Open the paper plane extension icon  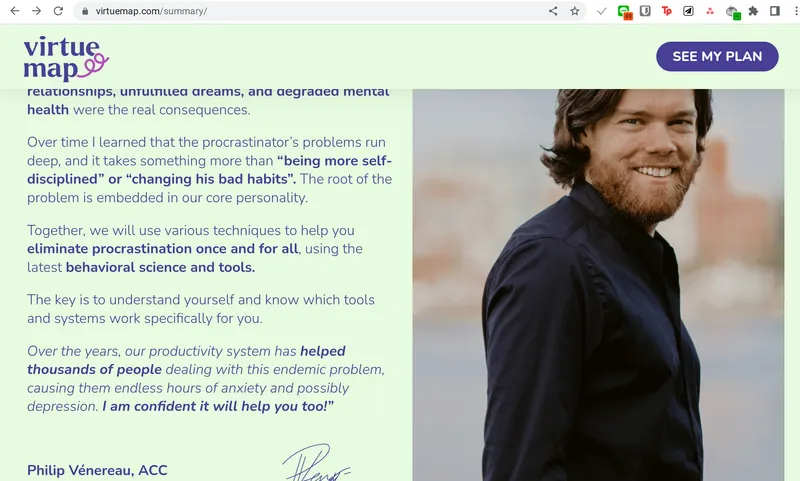pos(688,11)
